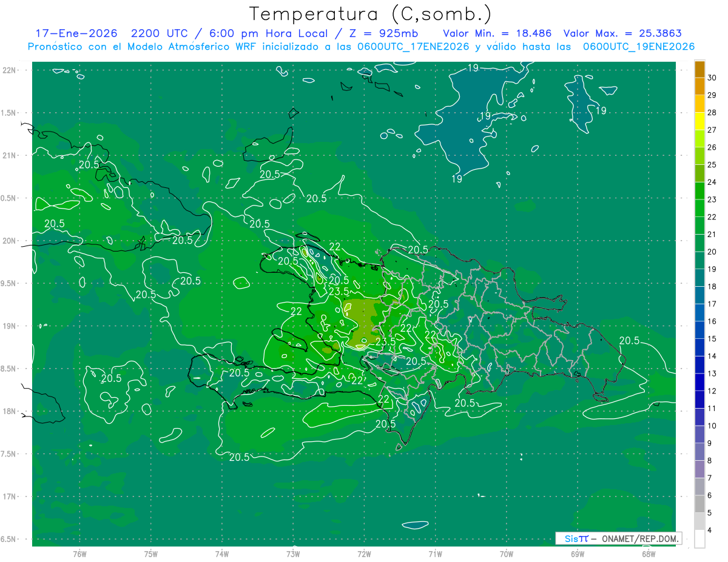Viewport: 728px width, 562px height.
Task: Click the SisTT ONAMET/REP.DOM. logo box
Action: [619, 538]
